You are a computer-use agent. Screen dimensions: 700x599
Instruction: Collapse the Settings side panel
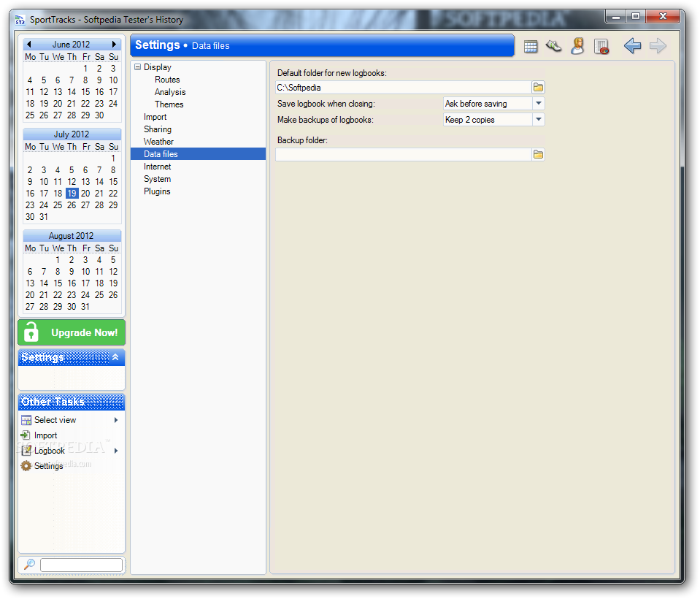click(x=115, y=357)
